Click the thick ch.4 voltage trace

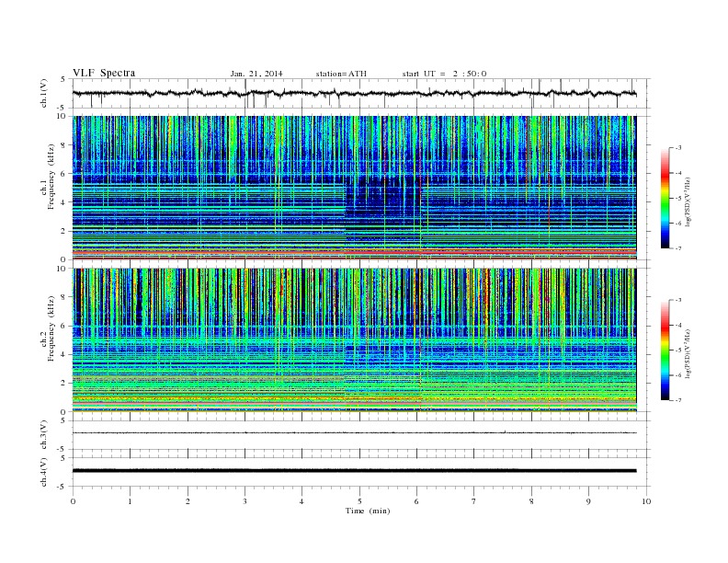click(x=355, y=471)
